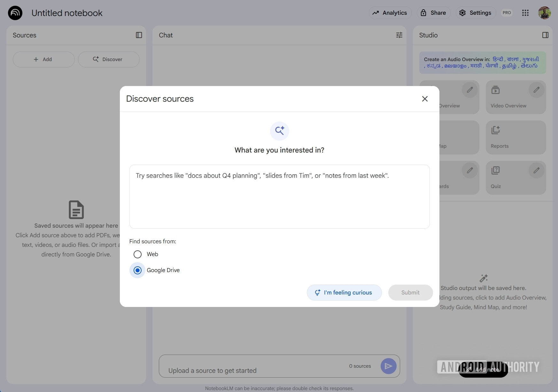This screenshot has height=392, width=558.
Task: Close the Discover sources dialog
Action: (x=425, y=99)
